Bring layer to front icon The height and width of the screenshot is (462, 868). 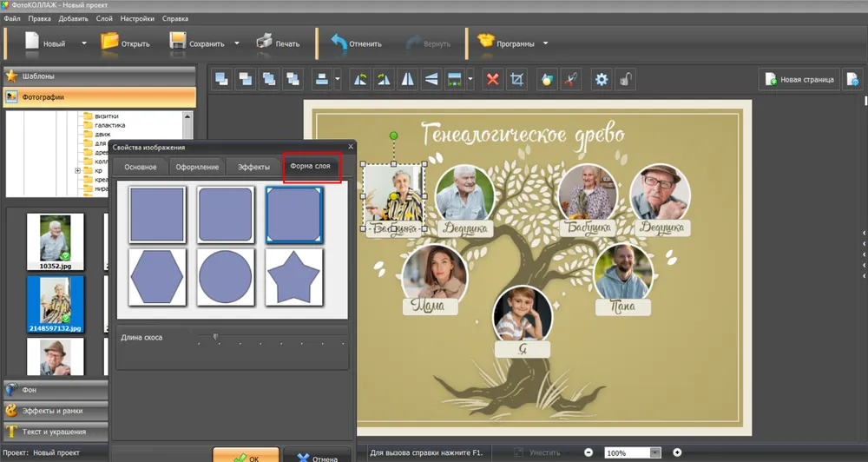(x=222, y=80)
